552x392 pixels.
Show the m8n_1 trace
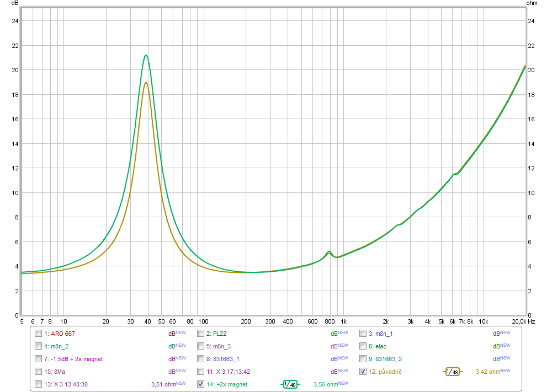pyautogui.click(x=363, y=334)
